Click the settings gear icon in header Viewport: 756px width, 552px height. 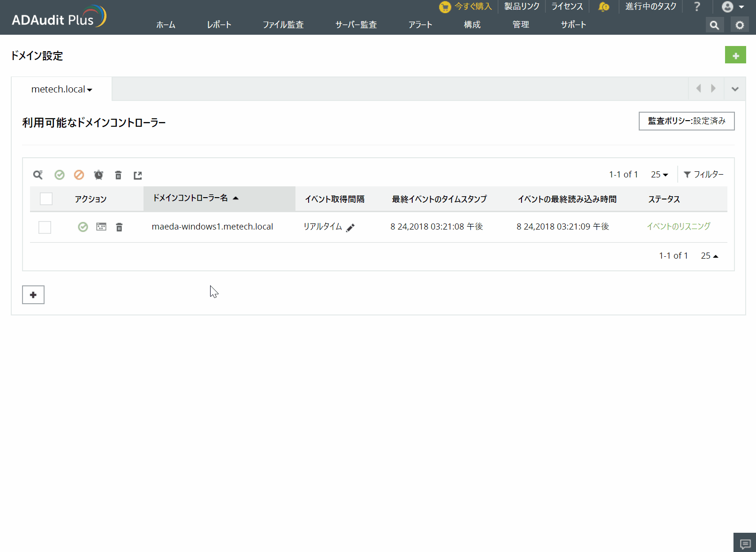coord(740,25)
